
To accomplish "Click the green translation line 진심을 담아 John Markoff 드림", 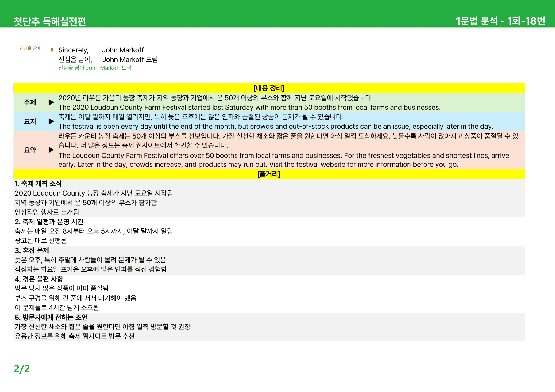I will 95,68.
